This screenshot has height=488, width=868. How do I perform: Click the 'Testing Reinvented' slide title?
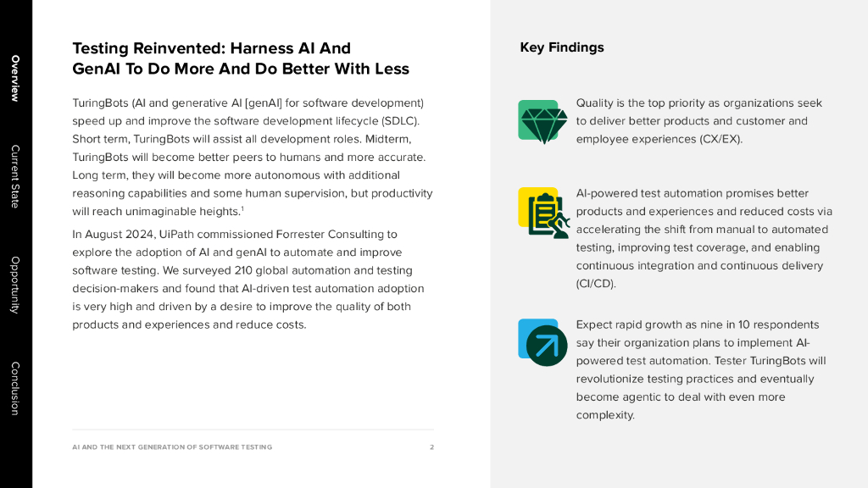coord(241,58)
